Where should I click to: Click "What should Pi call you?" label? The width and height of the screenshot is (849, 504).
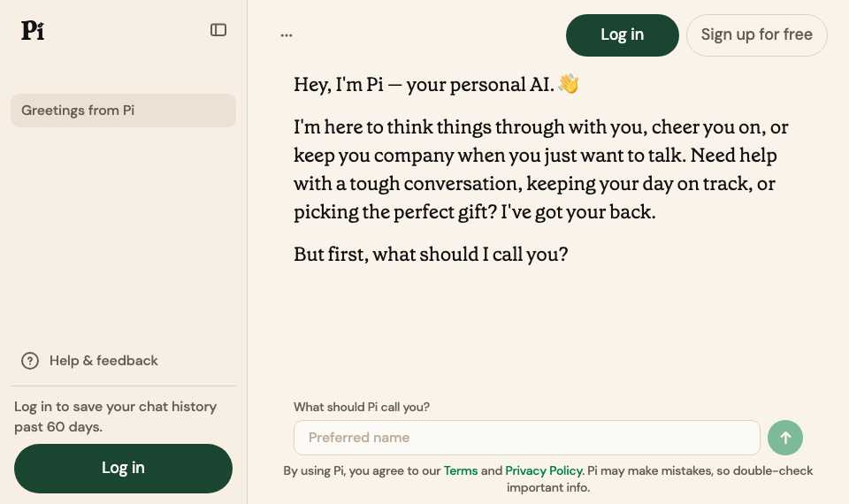click(361, 407)
